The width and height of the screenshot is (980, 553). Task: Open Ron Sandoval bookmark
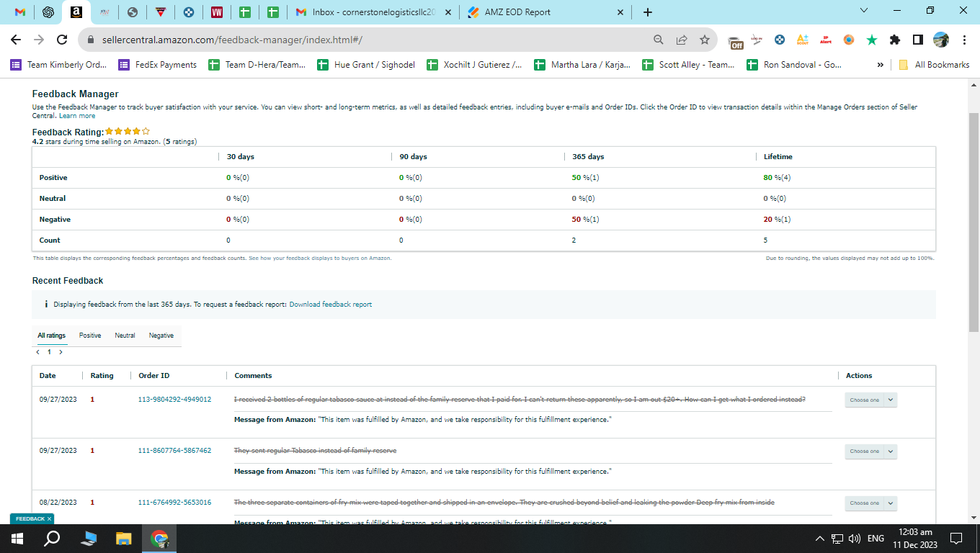click(794, 65)
